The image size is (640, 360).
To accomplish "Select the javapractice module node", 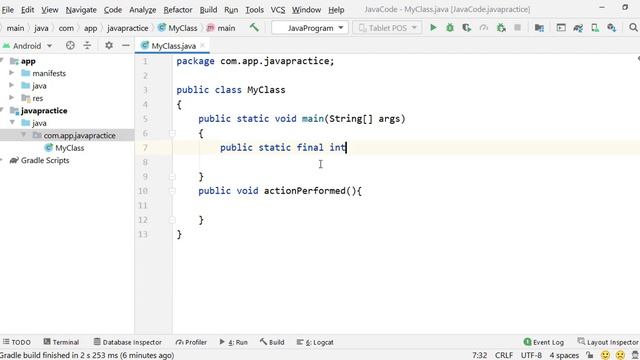I will (x=44, y=110).
